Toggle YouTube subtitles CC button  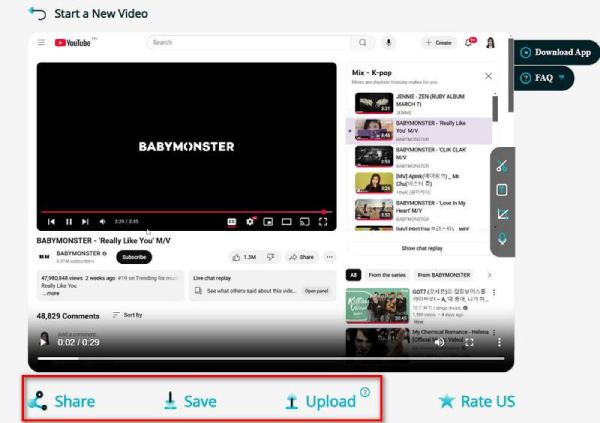click(x=232, y=222)
